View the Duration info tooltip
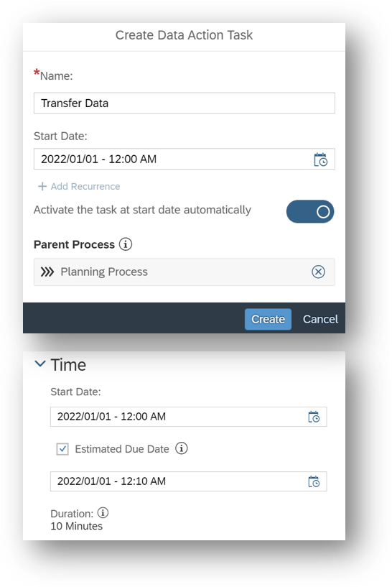 [x=103, y=512]
